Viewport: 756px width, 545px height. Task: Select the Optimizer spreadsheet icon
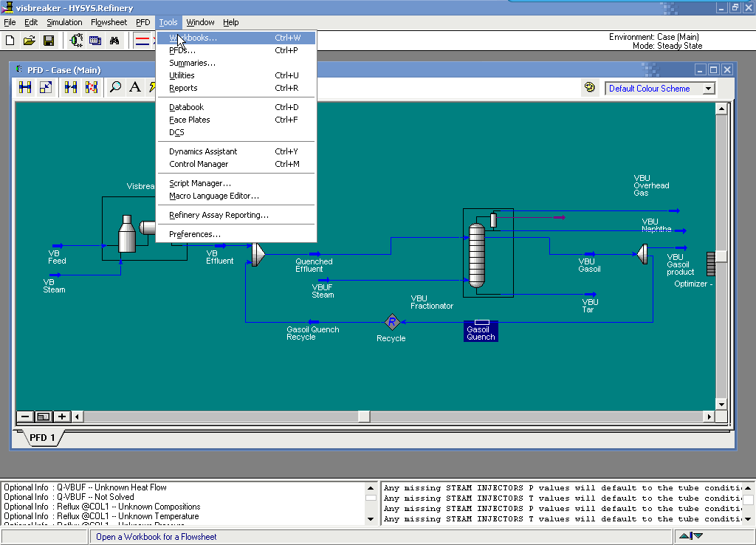[710, 264]
